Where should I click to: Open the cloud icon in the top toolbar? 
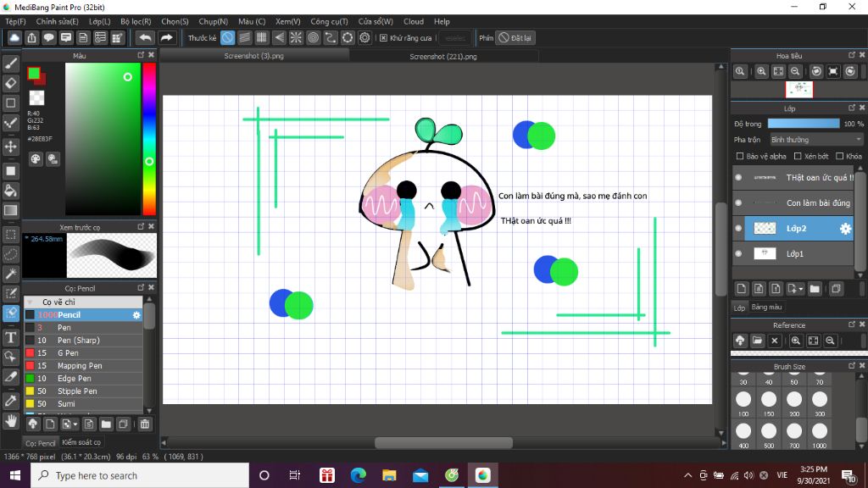[x=14, y=37]
